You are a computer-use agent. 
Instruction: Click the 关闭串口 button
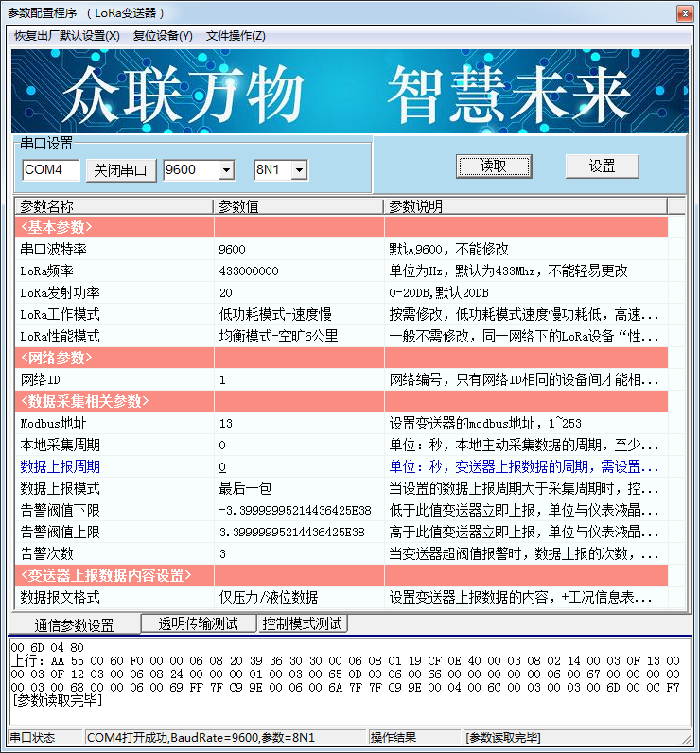121,170
